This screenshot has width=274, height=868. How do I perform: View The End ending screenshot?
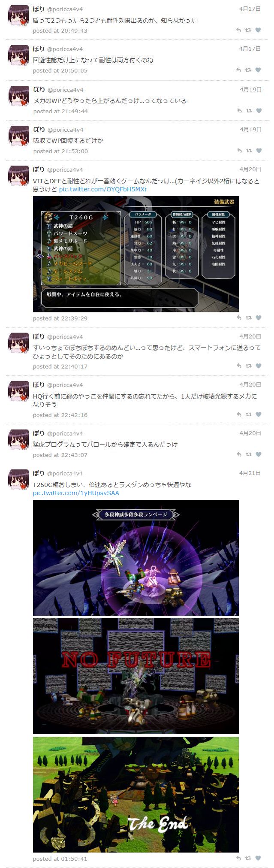[x=136, y=795]
